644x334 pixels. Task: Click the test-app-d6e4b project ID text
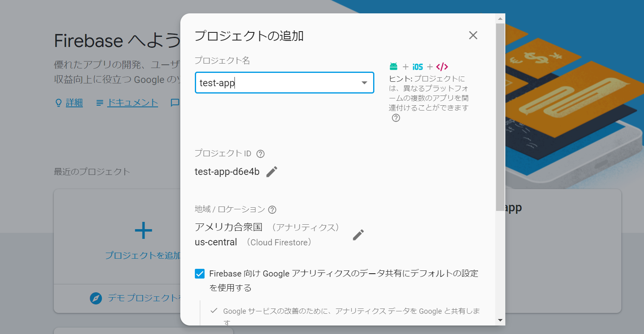tap(227, 172)
